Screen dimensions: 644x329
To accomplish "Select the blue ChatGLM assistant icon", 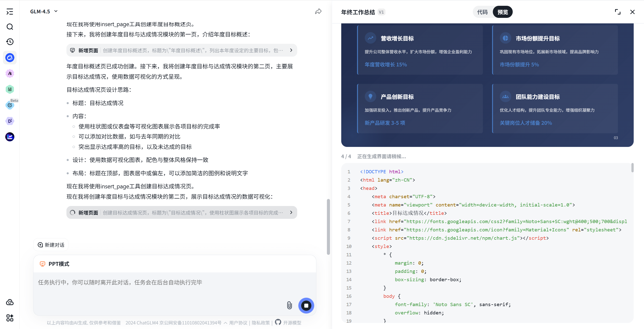I will [10, 58].
